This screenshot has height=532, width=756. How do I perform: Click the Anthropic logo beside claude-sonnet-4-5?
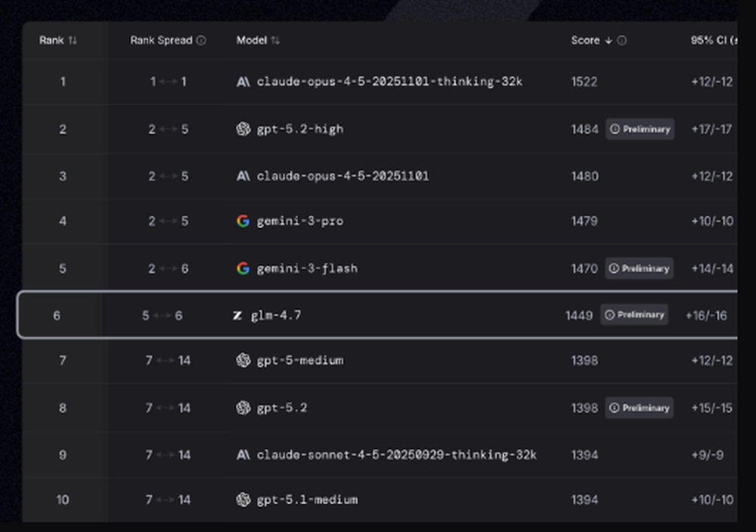coord(243,455)
